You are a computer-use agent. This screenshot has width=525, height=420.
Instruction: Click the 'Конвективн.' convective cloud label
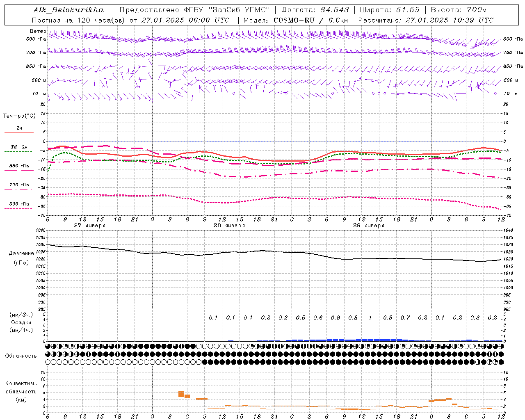point(21,383)
